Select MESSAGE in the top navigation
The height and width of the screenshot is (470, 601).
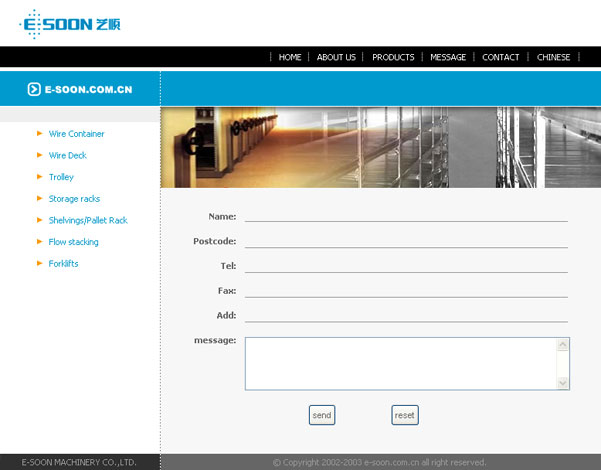pyautogui.click(x=448, y=57)
